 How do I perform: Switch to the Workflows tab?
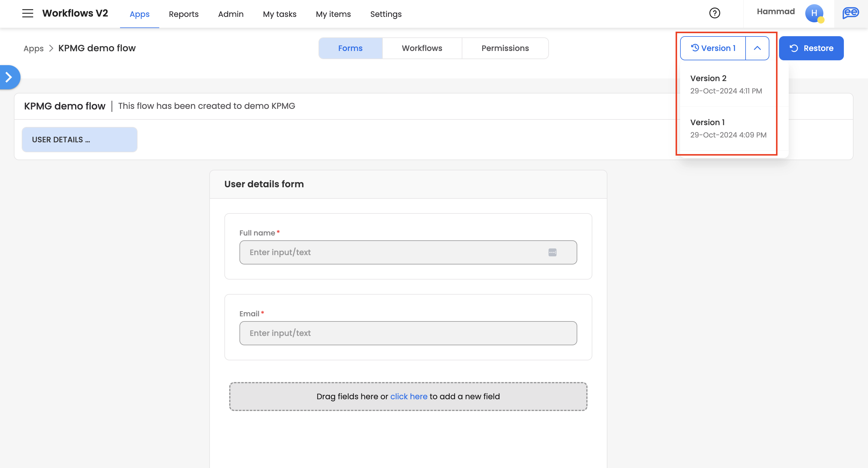422,48
